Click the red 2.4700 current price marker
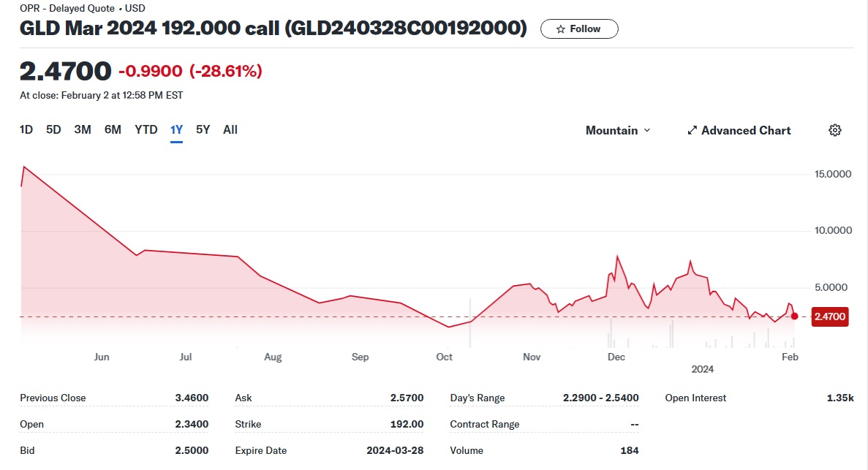The image size is (868, 470). click(x=830, y=317)
